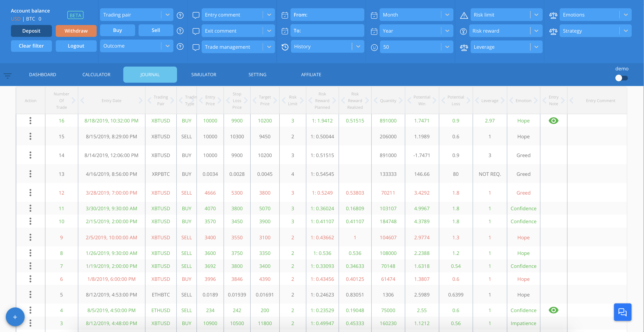Click the Risk limit warning triangle icon

pyautogui.click(x=464, y=15)
